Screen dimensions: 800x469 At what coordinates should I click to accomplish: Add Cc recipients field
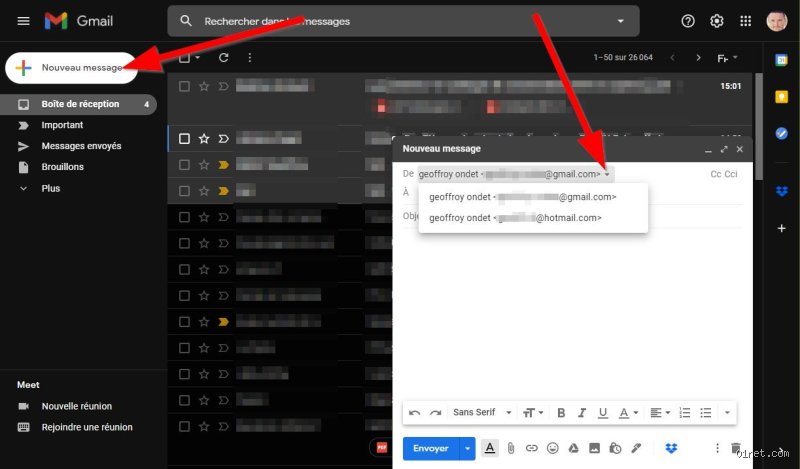(x=715, y=174)
